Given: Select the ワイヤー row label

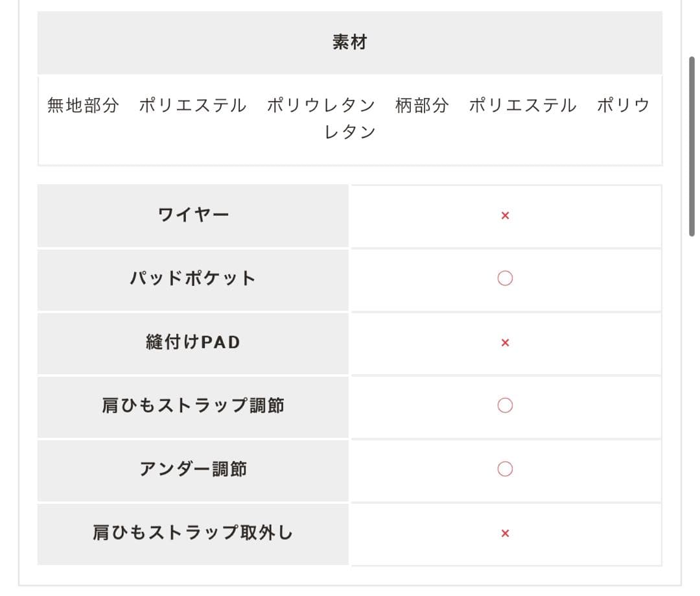Looking at the screenshot, I should 193,215.
